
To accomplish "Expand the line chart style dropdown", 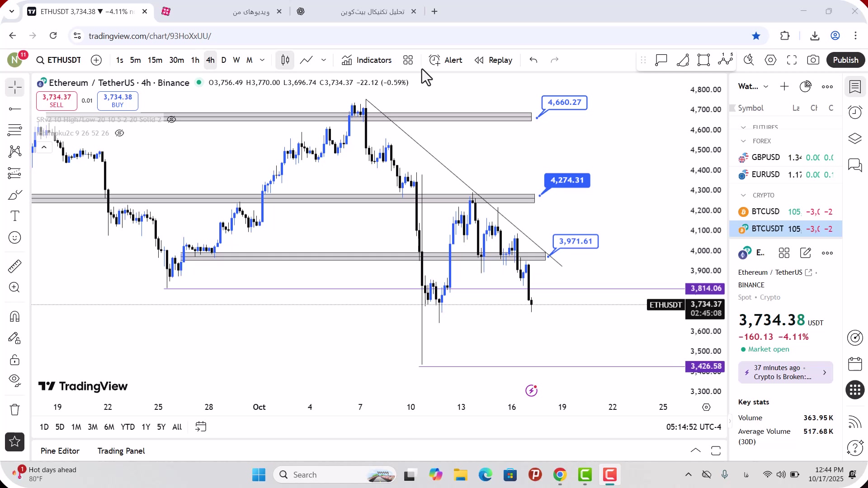I will coord(324,60).
